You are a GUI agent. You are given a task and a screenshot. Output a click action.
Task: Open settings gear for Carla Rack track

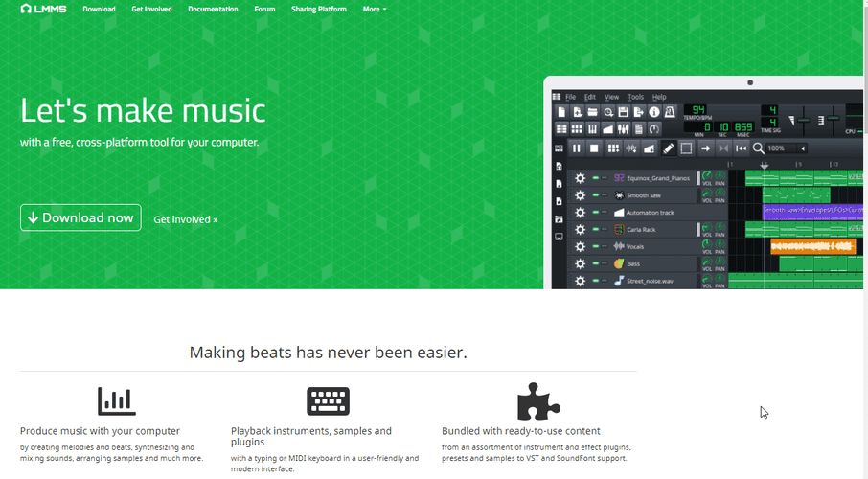580,229
